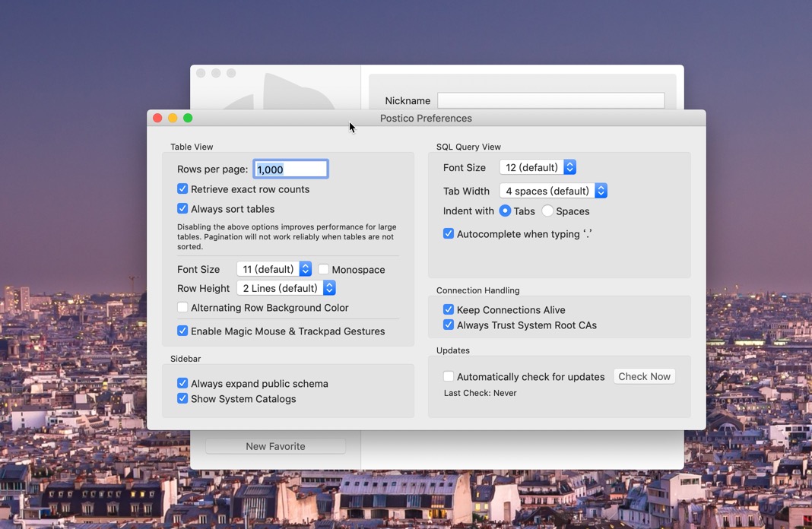Click the Check Now button
This screenshot has height=529, width=812.
[644, 376]
